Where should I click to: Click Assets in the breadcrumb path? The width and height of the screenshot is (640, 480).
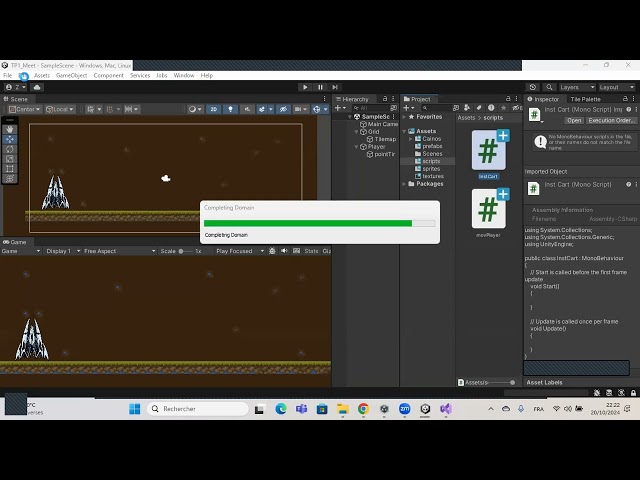(x=466, y=118)
